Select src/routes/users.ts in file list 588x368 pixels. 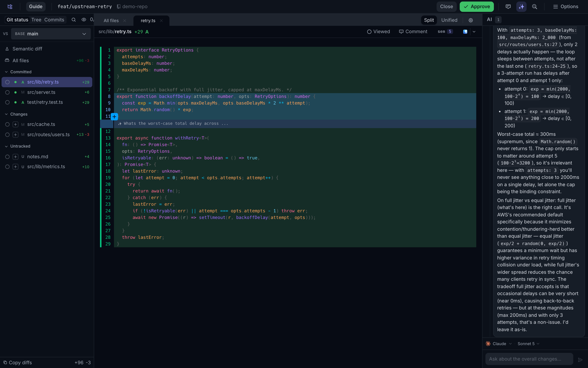[47, 135]
